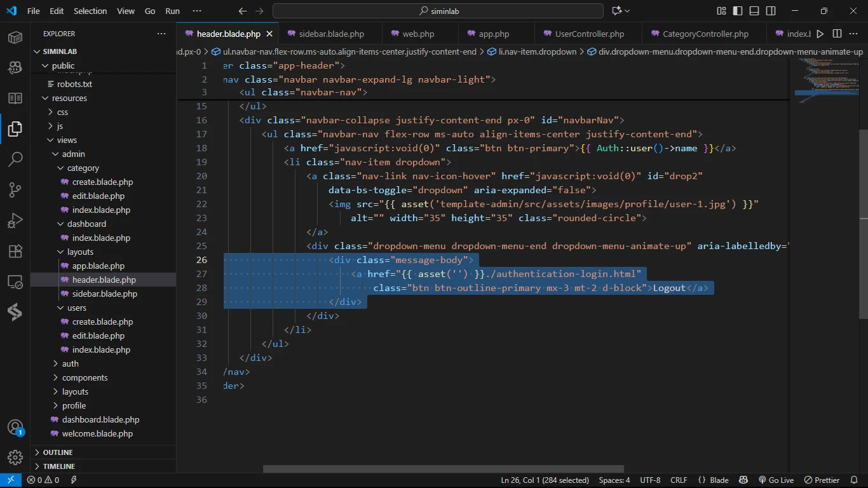Toggle the bottom Panel visibility

pos(754,11)
